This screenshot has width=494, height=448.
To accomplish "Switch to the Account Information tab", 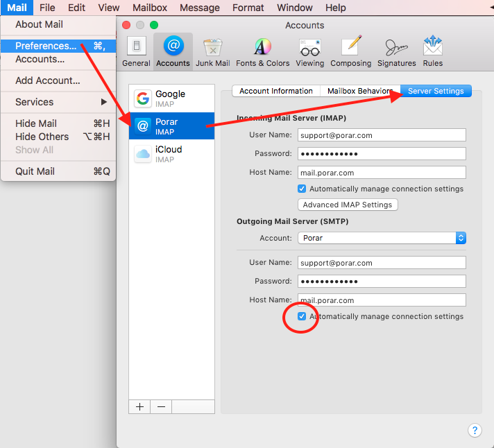I will coord(275,91).
